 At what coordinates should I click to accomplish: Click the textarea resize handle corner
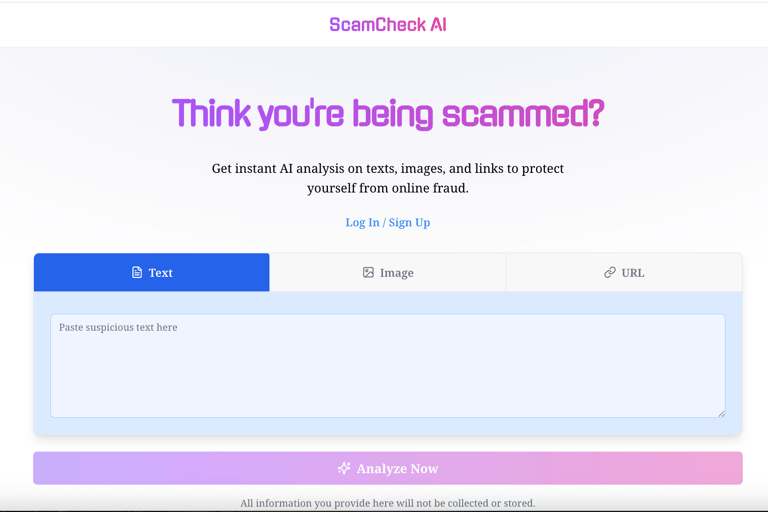click(x=720, y=412)
